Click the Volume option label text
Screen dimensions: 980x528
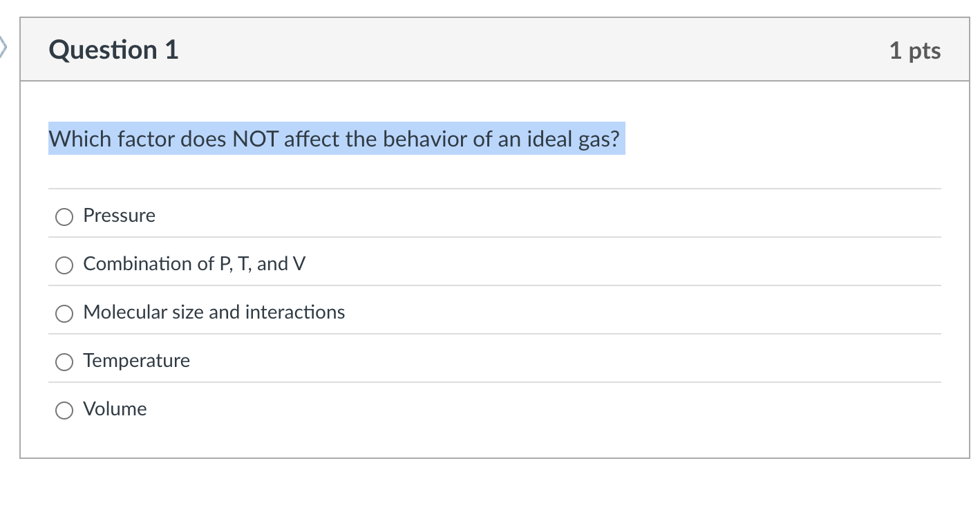point(115,408)
